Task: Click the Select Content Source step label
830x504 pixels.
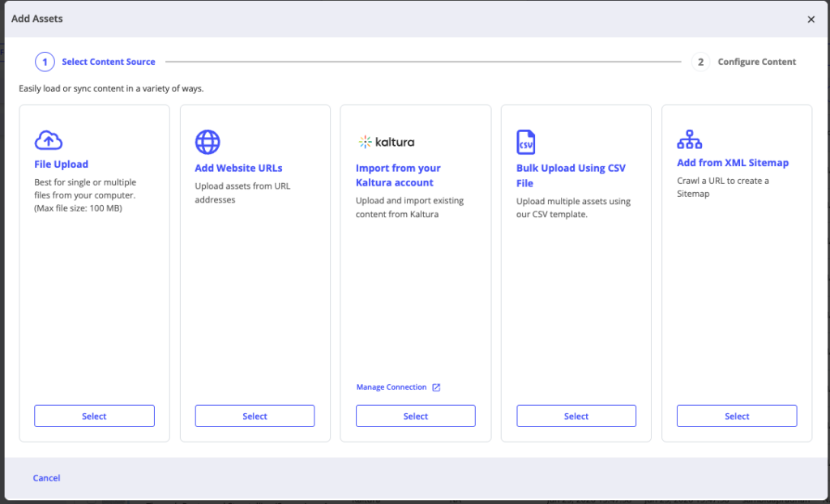Action: (109, 62)
